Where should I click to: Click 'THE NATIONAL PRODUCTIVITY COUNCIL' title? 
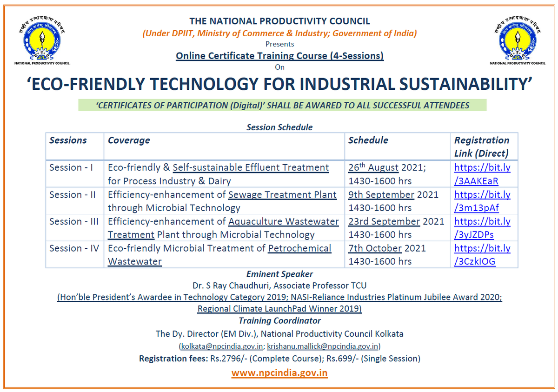279,21
